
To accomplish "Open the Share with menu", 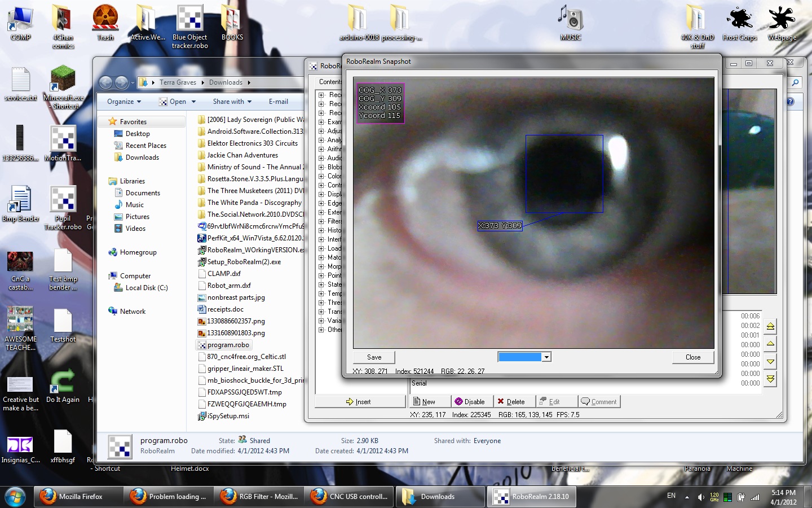I will tap(232, 102).
